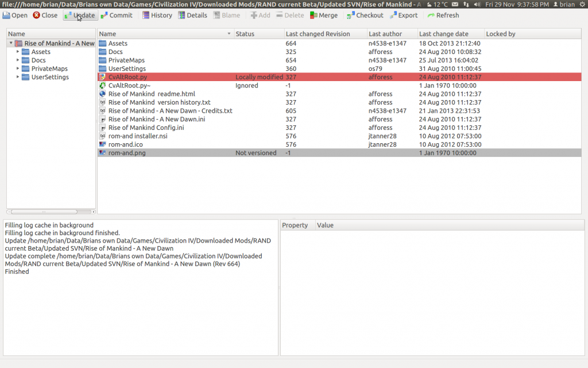This screenshot has height=368, width=588.
Task: Open the History log viewer
Action: pyautogui.click(x=157, y=16)
